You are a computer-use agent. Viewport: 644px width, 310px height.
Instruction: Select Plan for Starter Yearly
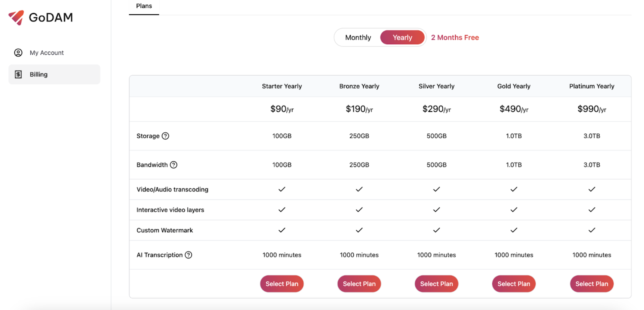[x=282, y=284]
